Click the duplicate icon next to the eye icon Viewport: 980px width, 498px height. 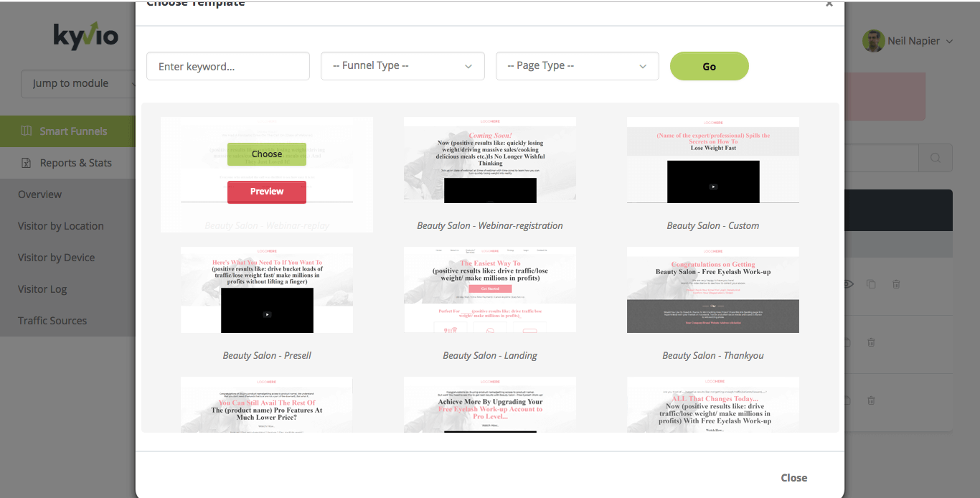(871, 284)
